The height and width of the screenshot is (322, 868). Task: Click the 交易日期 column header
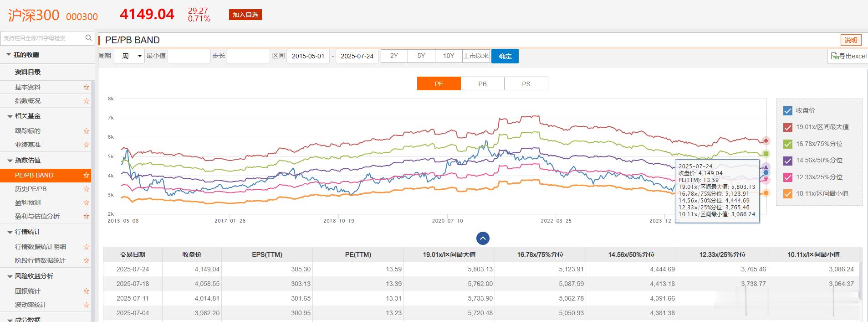pyautogui.click(x=133, y=254)
